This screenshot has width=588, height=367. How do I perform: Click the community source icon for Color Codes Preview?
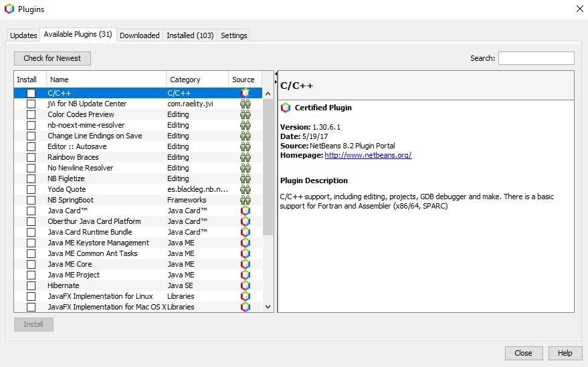[x=246, y=114]
